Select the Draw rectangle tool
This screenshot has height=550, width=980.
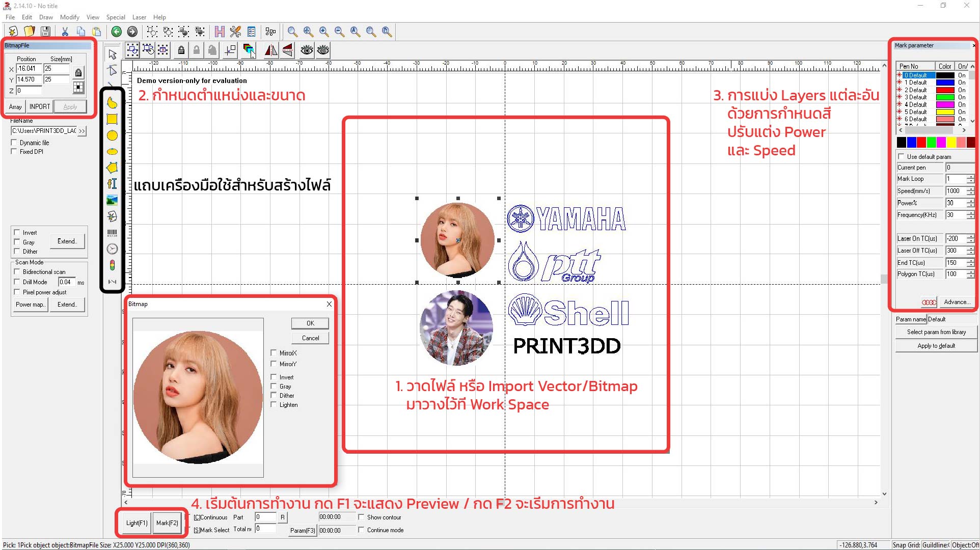pos(112,119)
